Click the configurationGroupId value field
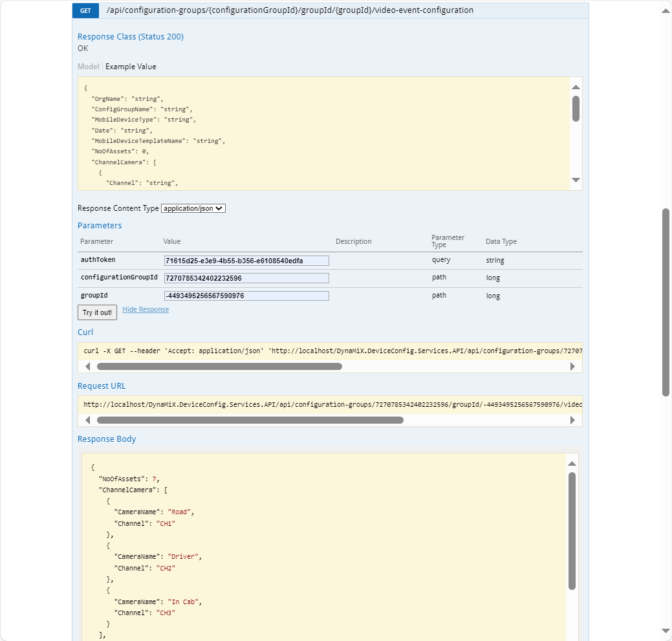672x641 pixels. tap(246, 278)
